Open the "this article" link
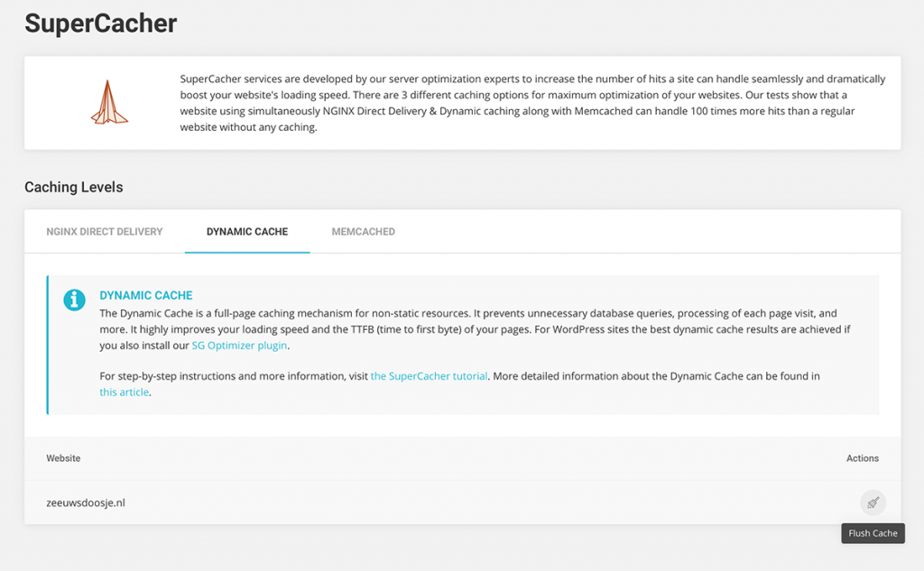This screenshot has height=571, width=924. pos(124,392)
